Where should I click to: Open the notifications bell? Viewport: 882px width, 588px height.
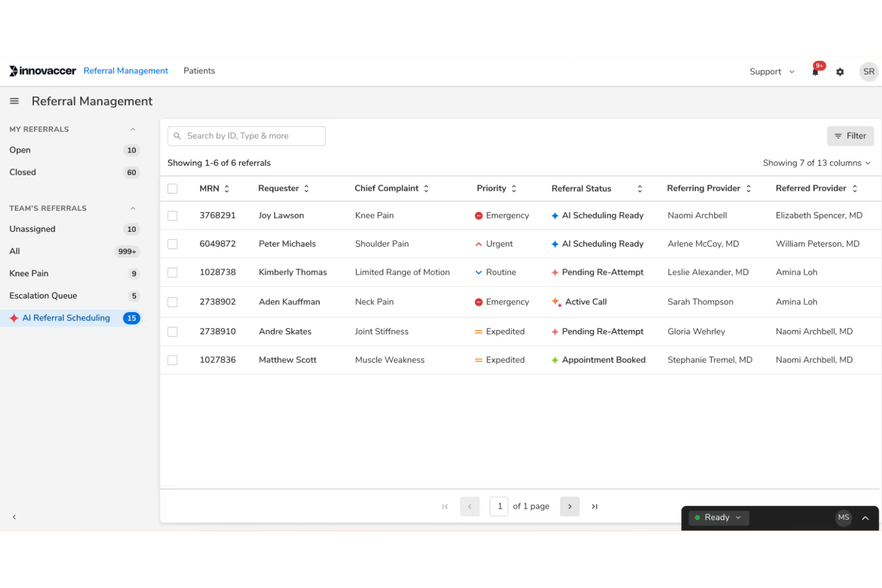tap(815, 71)
